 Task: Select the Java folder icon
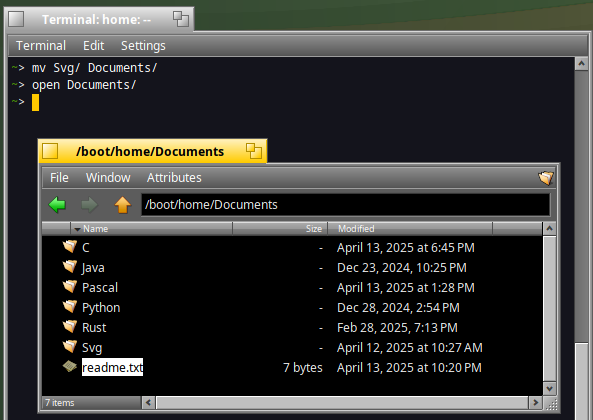(70, 267)
